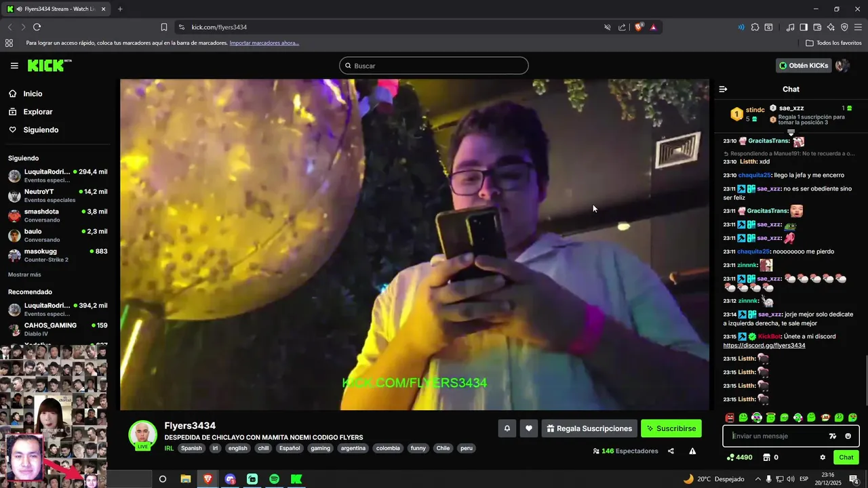868x488 pixels.
Task: Click the argentina tag
Action: (x=353, y=448)
